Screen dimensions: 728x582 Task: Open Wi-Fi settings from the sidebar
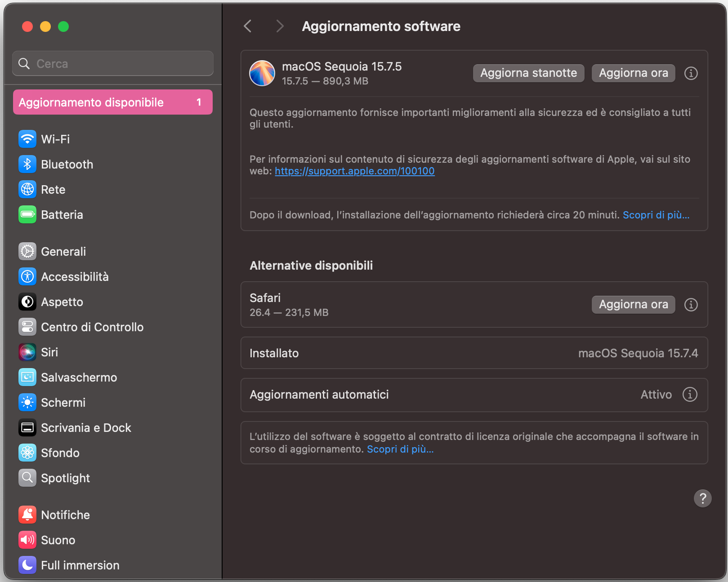[55, 139]
